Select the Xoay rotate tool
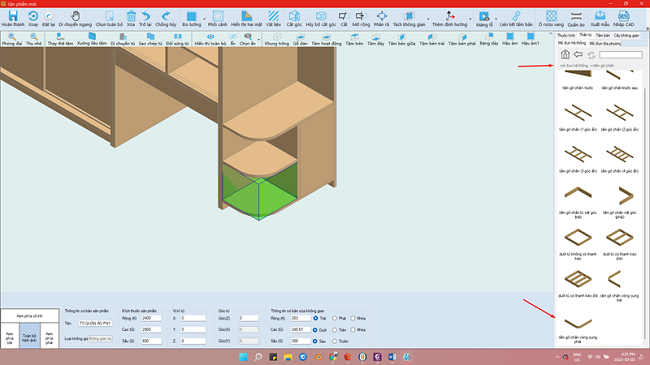 (x=33, y=16)
